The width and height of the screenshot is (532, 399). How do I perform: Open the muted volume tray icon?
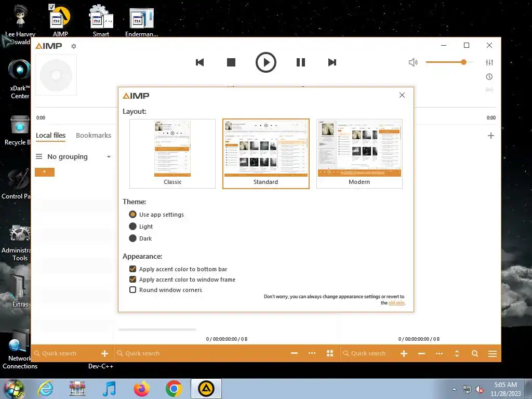point(480,390)
